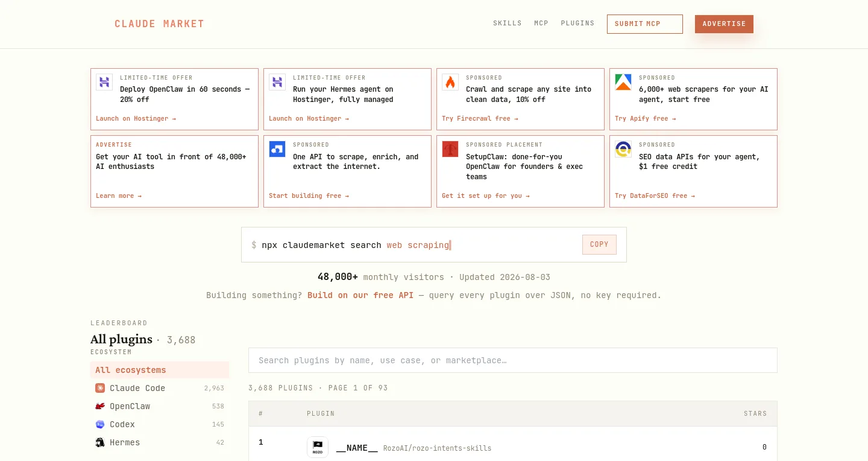Click the Firecrawl flame icon
The height and width of the screenshot is (461, 868).
pyautogui.click(x=450, y=82)
